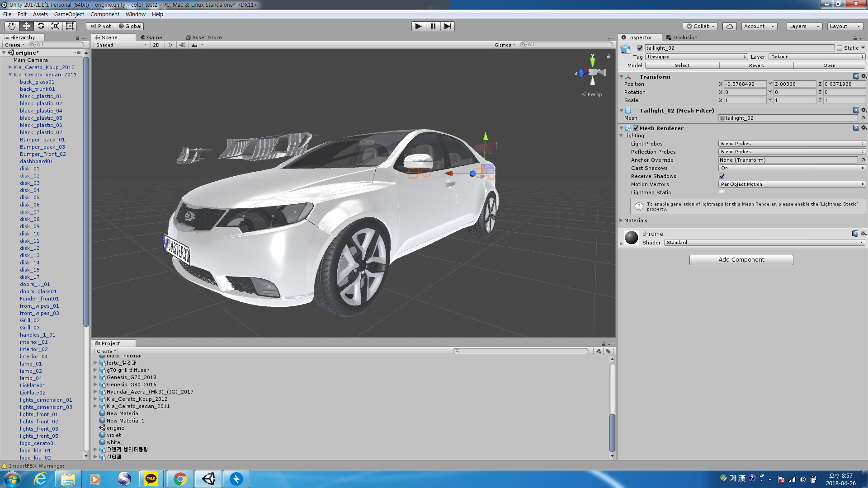Click search by label icon in Project
Screen dimensions: 868x488
(x=608, y=351)
